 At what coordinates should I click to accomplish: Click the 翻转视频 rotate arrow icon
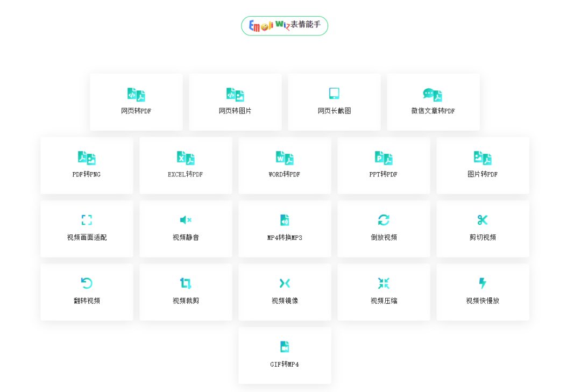tap(87, 283)
